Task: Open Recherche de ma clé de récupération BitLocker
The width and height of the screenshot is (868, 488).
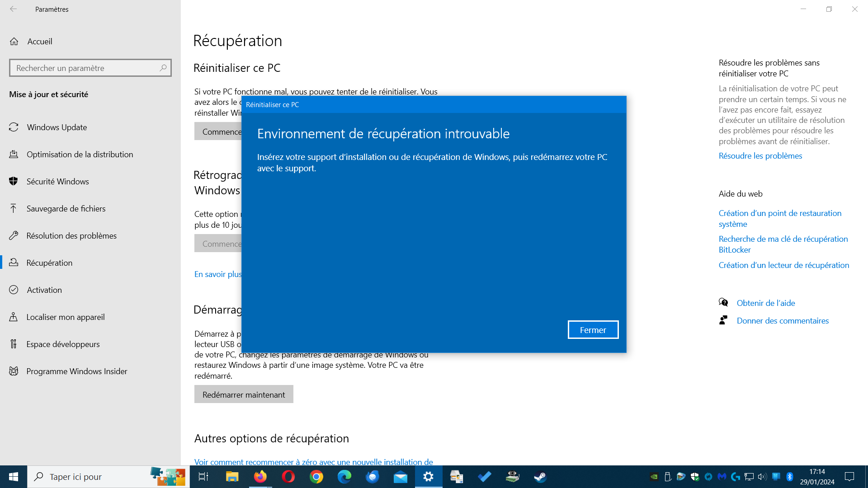Action: (x=783, y=244)
